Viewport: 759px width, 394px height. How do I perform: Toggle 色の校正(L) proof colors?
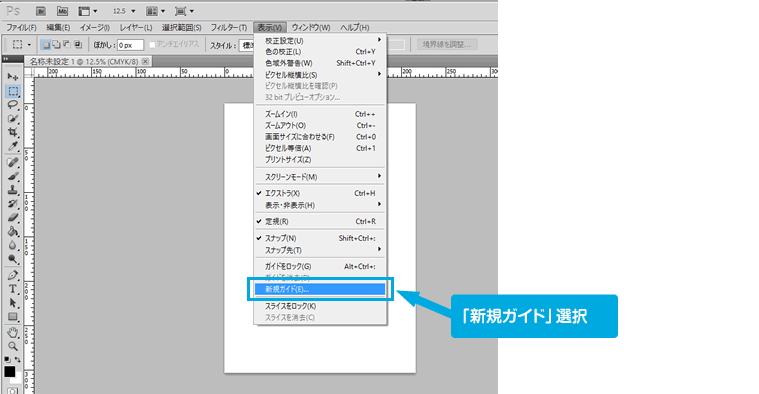pos(319,52)
